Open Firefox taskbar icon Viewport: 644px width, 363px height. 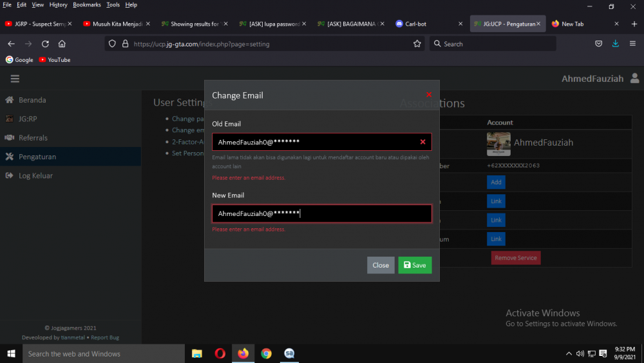tap(243, 353)
